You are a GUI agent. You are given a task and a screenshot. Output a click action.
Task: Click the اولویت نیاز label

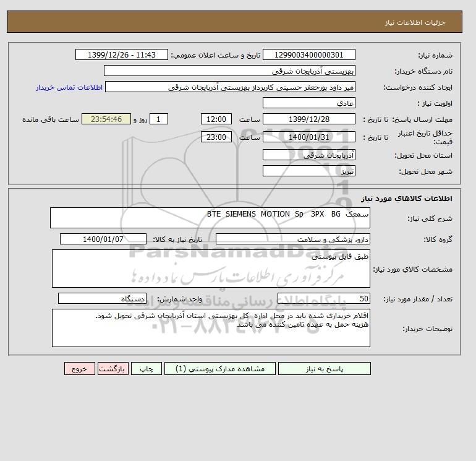coord(435,103)
